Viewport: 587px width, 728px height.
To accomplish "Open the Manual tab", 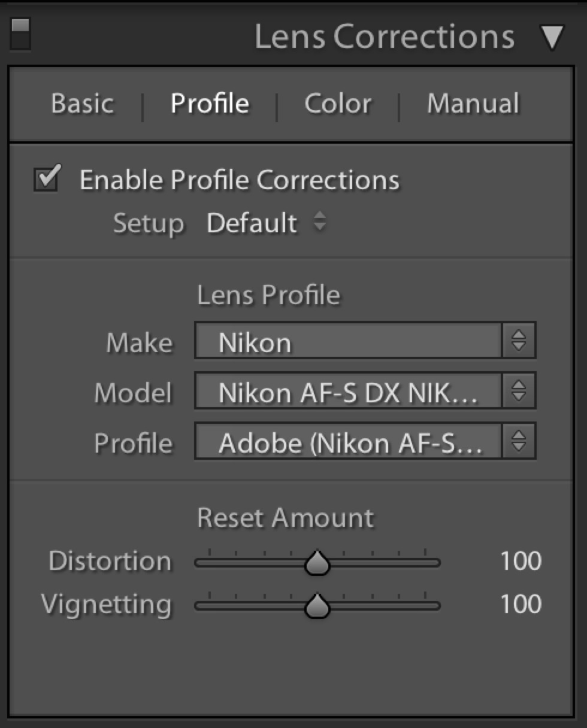I will coord(473,103).
